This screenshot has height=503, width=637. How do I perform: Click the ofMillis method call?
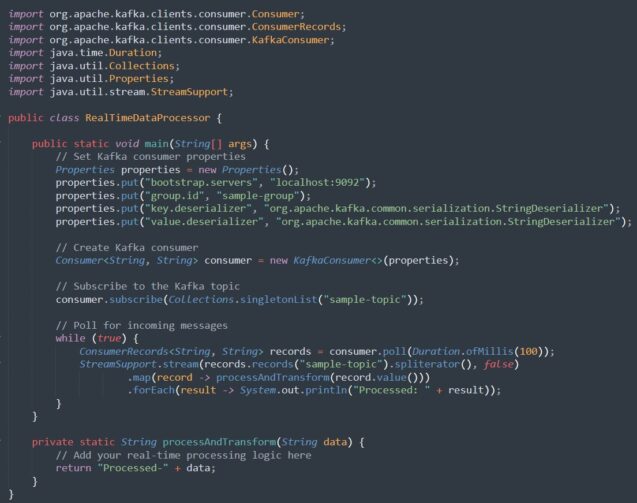pos(490,351)
